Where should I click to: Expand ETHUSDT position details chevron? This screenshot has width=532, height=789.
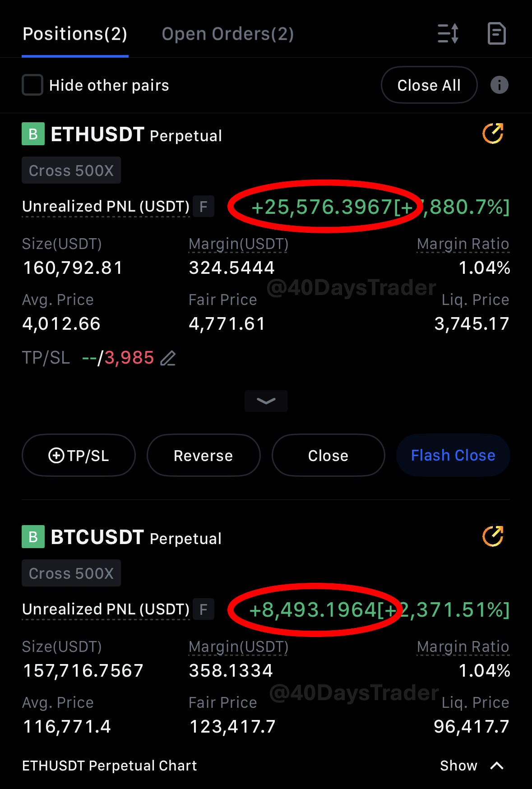pyautogui.click(x=266, y=401)
